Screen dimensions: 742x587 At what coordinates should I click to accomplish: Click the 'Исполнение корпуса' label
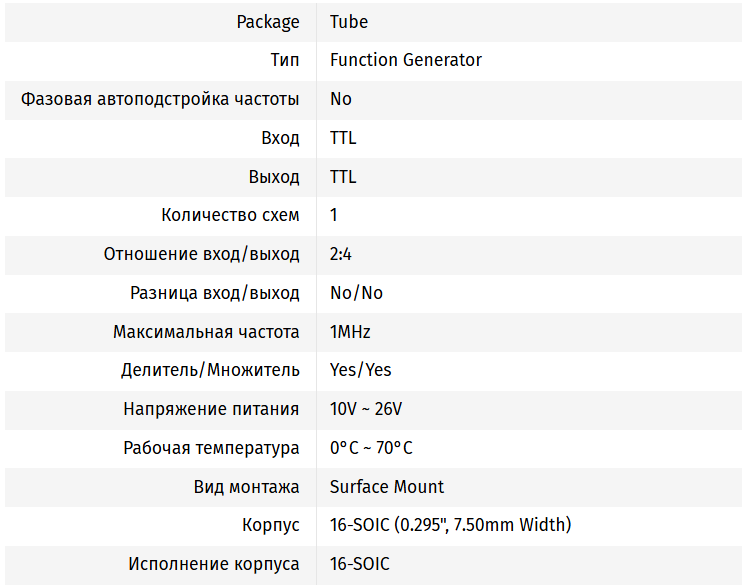[213, 564]
